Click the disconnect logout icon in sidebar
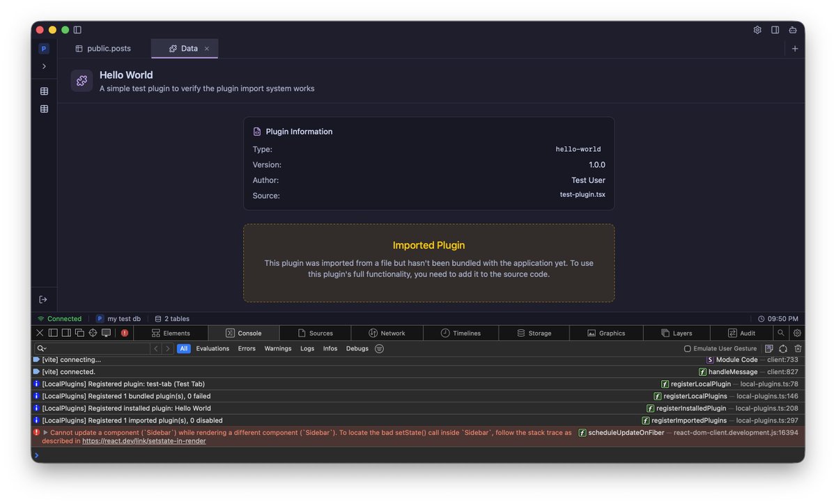This screenshot has width=836, height=504. point(43,299)
